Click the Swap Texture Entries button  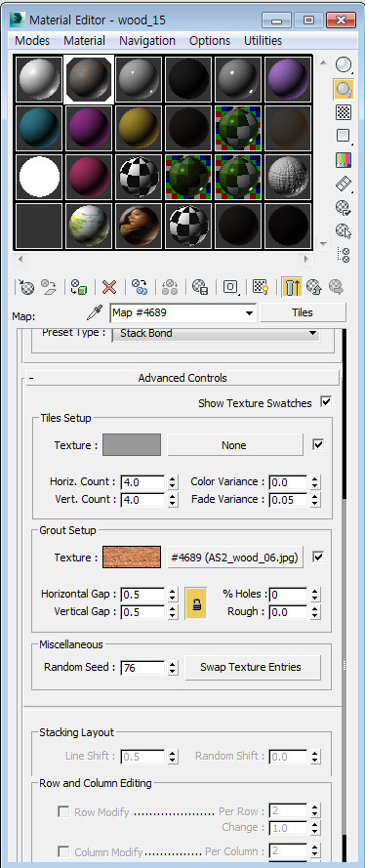[x=252, y=667]
